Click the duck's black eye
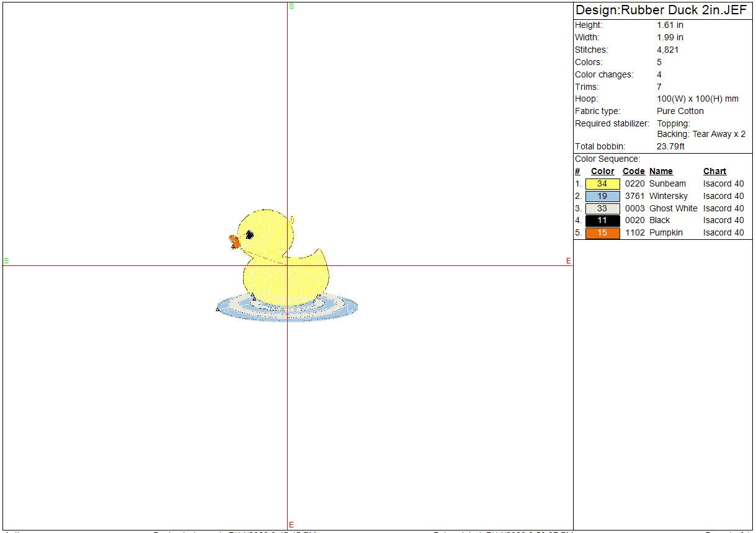 tap(250, 235)
